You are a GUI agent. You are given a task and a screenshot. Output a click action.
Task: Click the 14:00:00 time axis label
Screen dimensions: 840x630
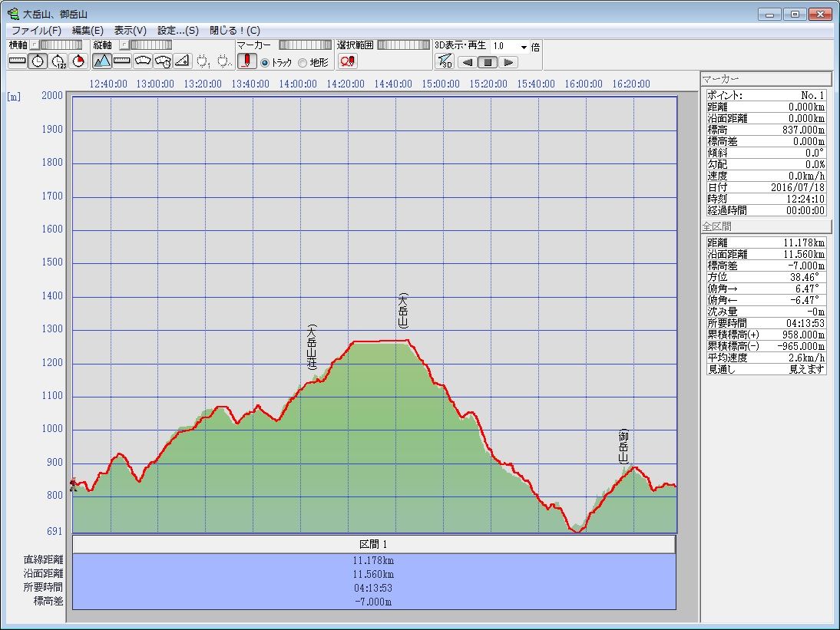pyautogui.click(x=298, y=84)
